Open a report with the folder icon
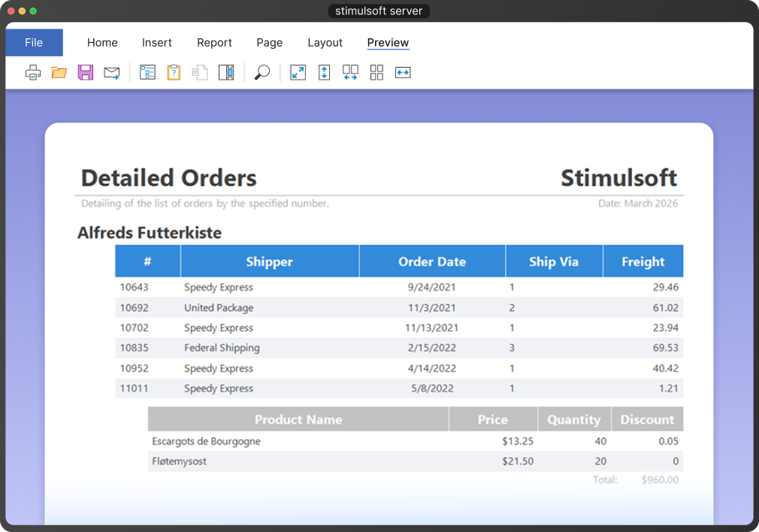 [x=59, y=73]
